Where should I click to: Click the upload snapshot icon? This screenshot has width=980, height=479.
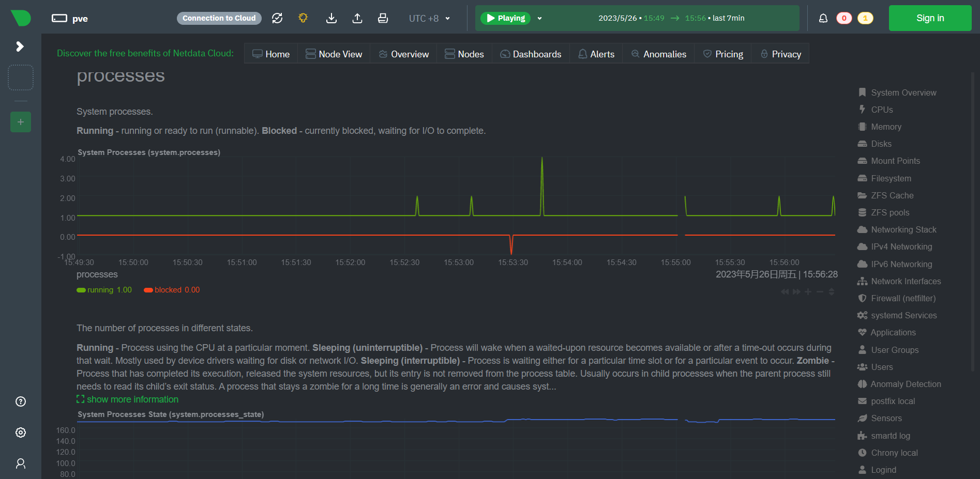(357, 18)
